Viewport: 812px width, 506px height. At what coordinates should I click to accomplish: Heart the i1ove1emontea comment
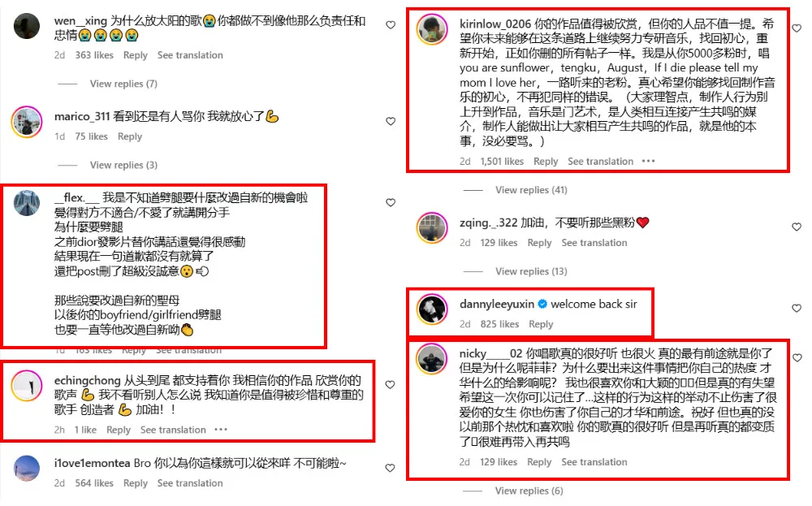pyautogui.click(x=390, y=468)
